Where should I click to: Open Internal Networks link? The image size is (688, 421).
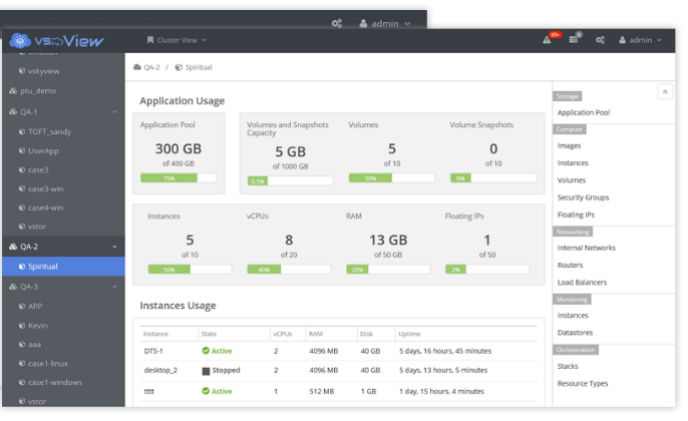pyautogui.click(x=586, y=248)
